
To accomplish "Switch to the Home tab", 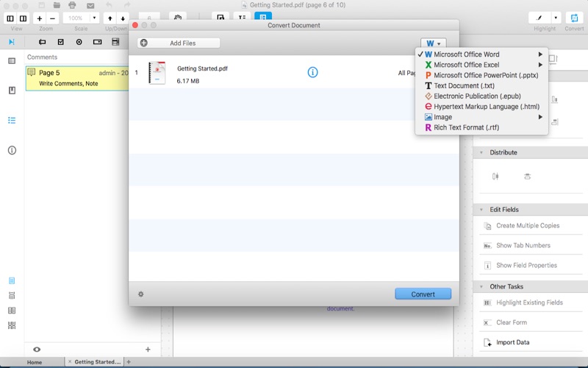I will coord(34,362).
